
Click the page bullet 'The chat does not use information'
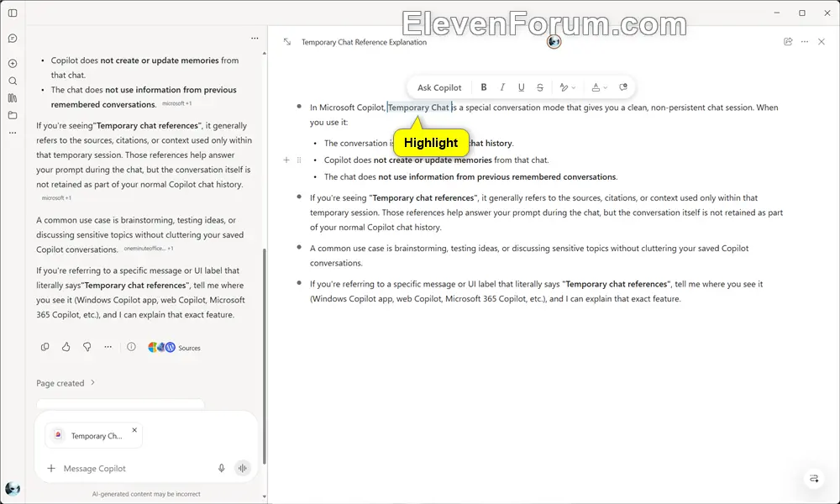click(470, 176)
